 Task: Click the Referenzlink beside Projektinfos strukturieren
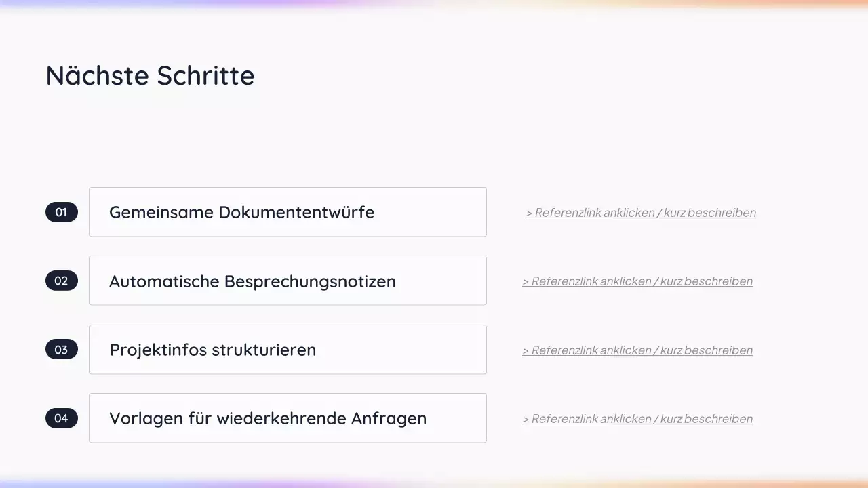tap(637, 350)
